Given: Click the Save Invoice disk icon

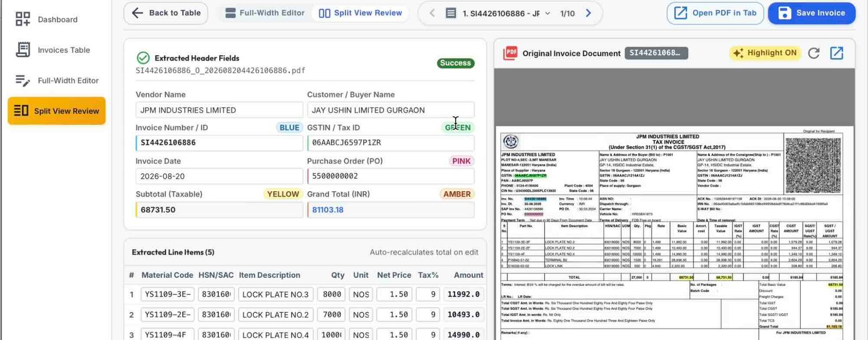Looking at the screenshot, I should 784,13.
